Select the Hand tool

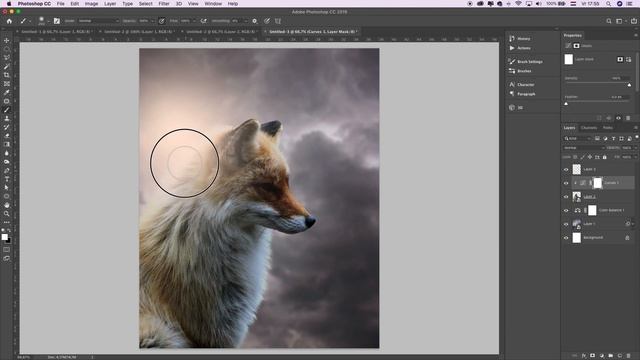tap(7, 205)
